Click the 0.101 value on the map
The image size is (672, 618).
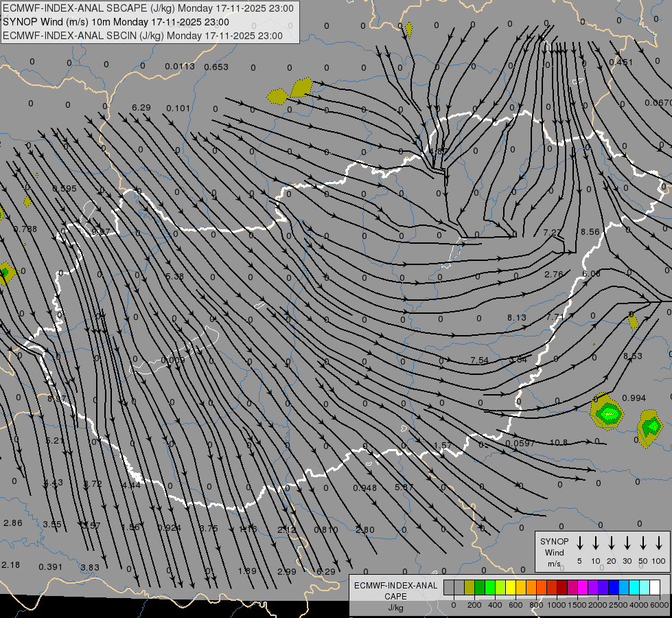pyautogui.click(x=178, y=108)
